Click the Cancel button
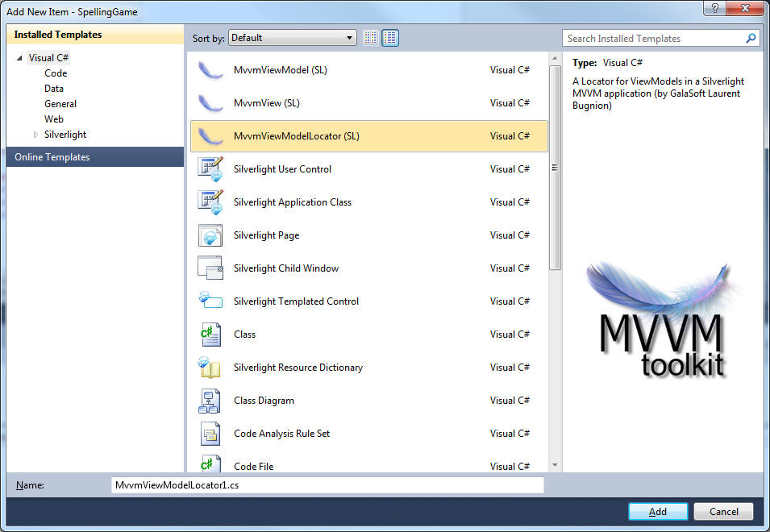 [x=722, y=511]
